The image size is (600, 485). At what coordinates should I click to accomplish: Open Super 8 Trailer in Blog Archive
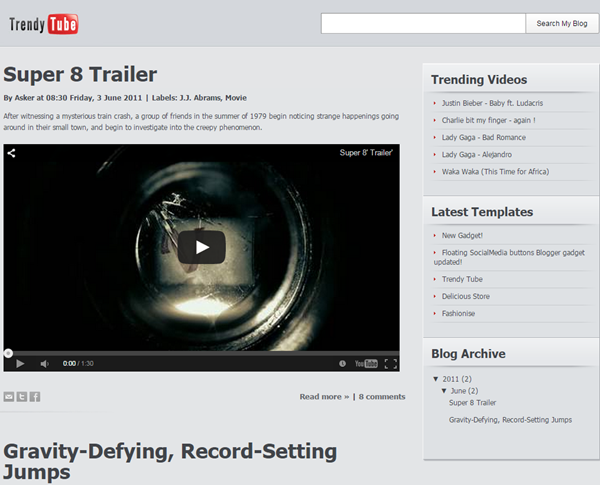coord(473,403)
